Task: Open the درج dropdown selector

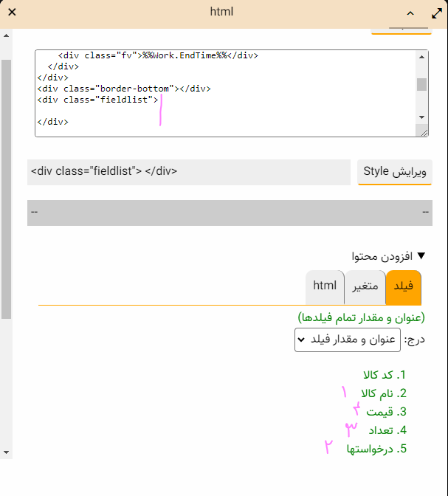Action: click(x=347, y=340)
